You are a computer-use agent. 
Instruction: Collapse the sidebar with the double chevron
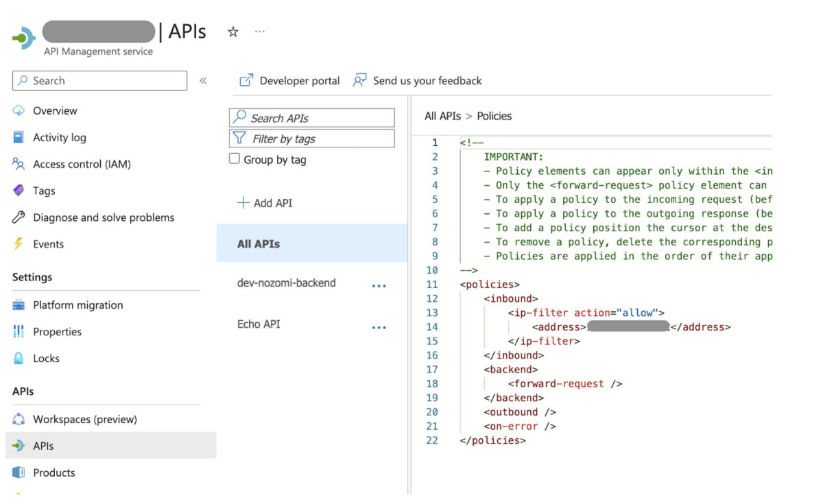203,81
